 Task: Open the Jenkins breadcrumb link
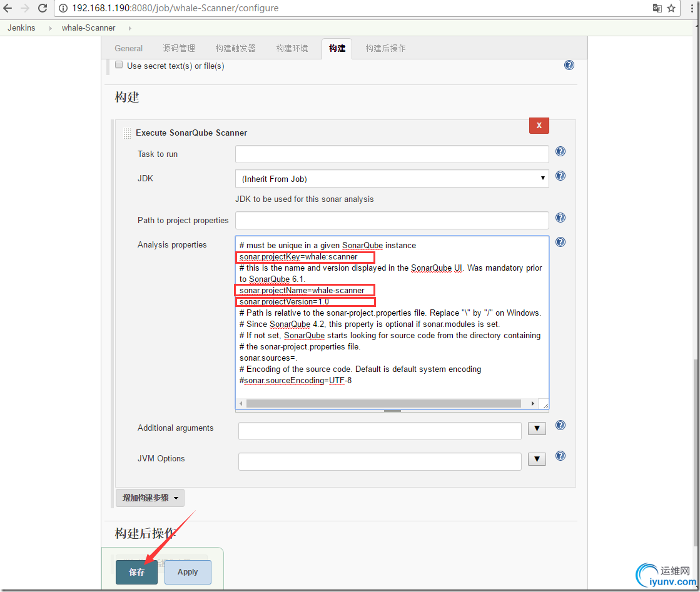coord(21,28)
